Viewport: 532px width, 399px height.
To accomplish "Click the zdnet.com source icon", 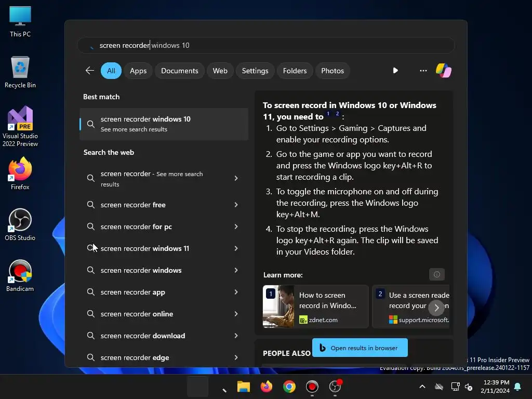I will [x=303, y=320].
